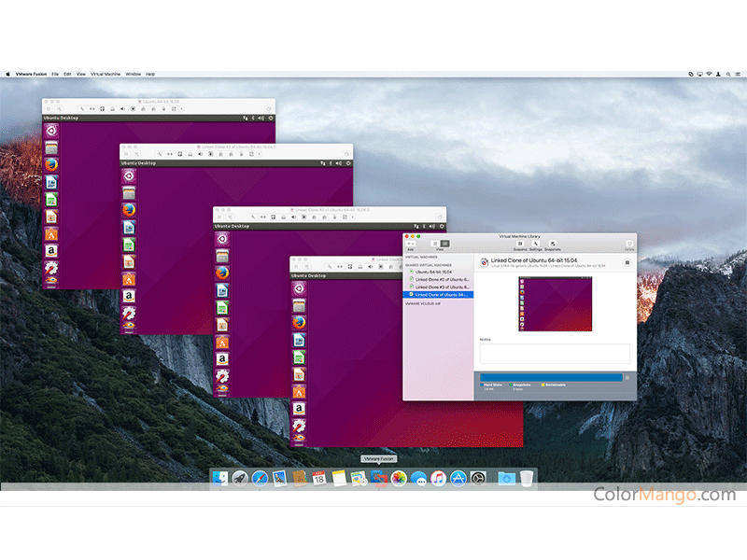Click the settings wrench icon in the Ubuntu 64-bit window toolbar
Viewport: 747px width, 560px height.
[82, 108]
